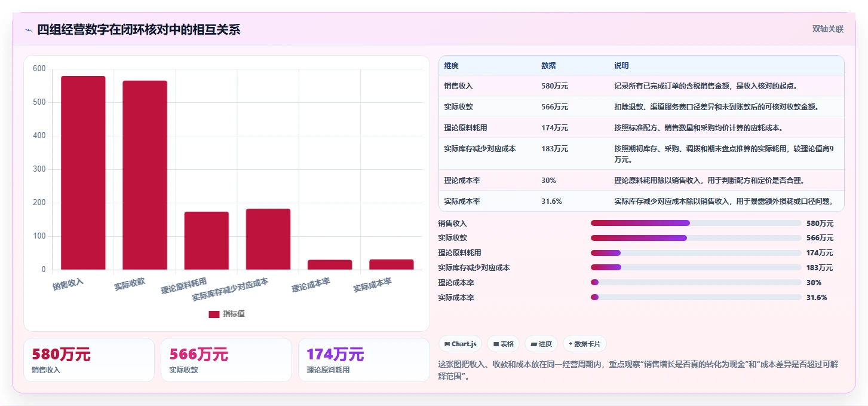This screenshot has width=868, height=406.
Task: Open the 566万元 实际收款 data card
Action: (226, 360)
